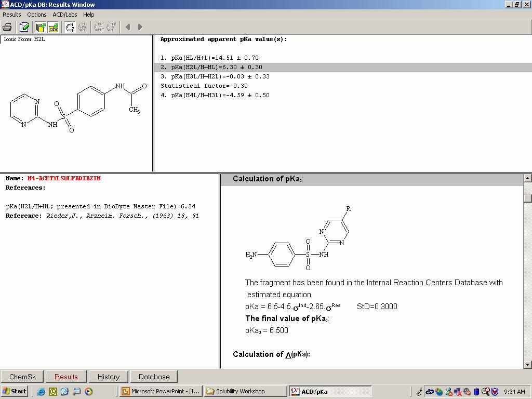532x399 pixels.
Task: Open the Results menu
Action: pyautogui.click(x=11, y=15)
